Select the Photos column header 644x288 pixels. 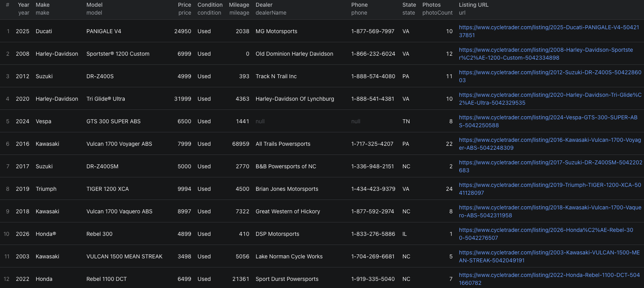pos(431,5)
